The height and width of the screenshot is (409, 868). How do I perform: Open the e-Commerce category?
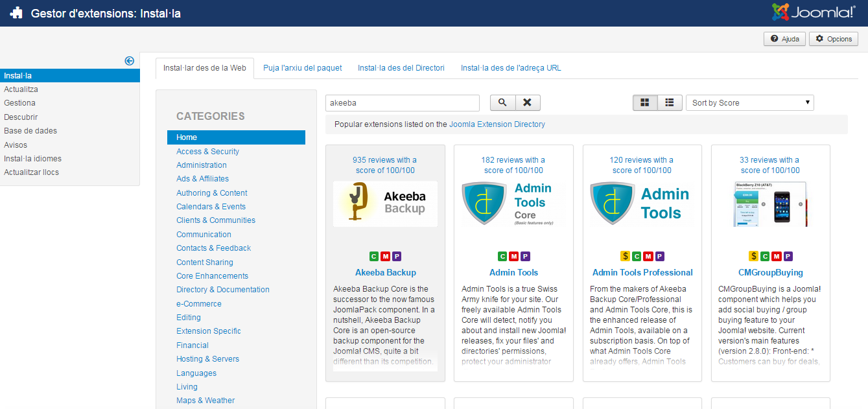[x=198, y=304]
